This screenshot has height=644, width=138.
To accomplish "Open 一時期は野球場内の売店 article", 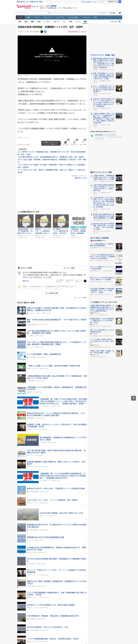I will coord(57,377).
